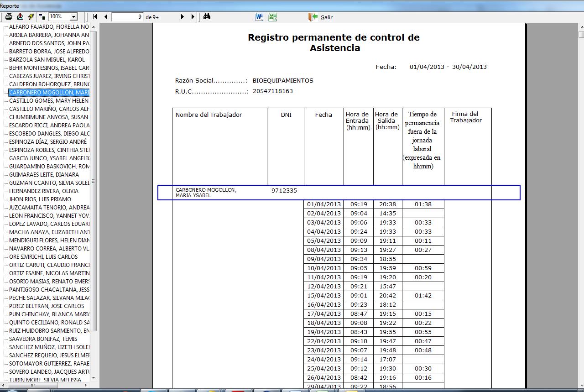Select ARNEDO DOS SANTOS, JOHN in tree

coord(49,43)
